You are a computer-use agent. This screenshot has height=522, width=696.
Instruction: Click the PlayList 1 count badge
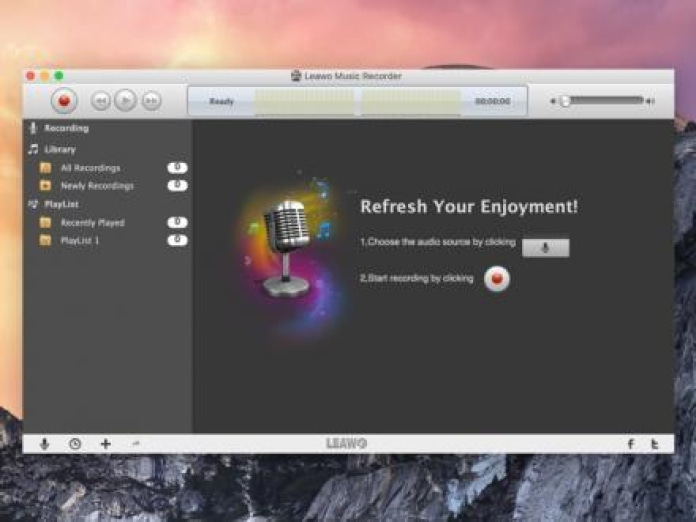[178, 241]
